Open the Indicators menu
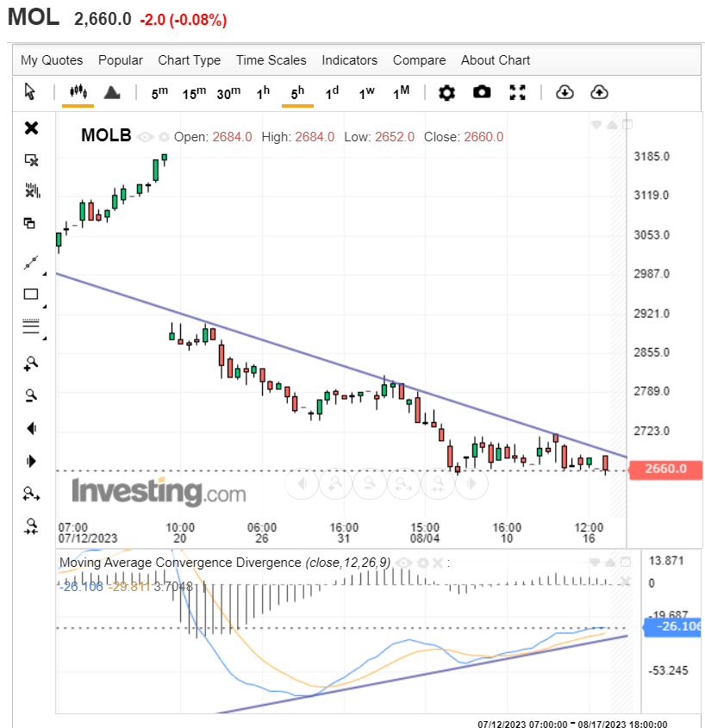This screenshot has width=705, height=728. coord(349,60)
